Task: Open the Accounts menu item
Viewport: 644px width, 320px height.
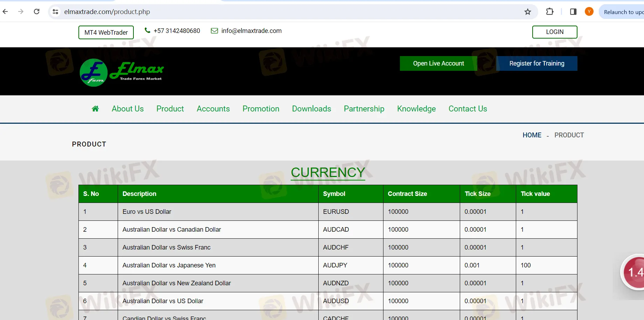Action: (x=213, y=109)
